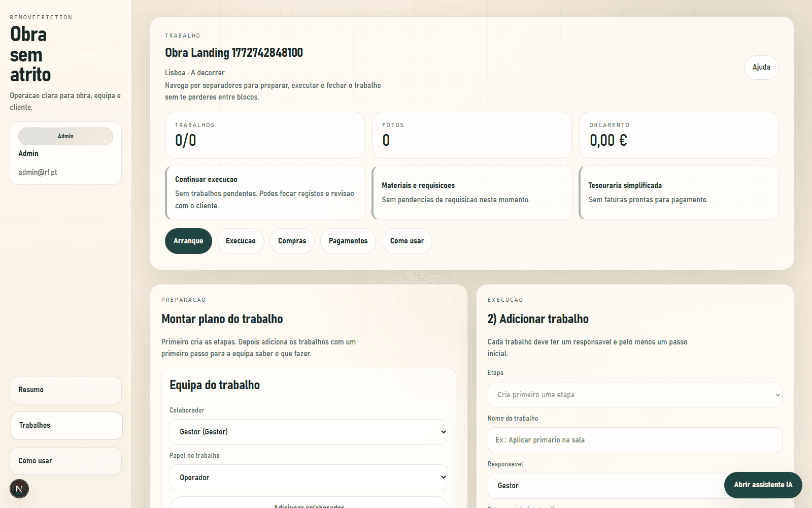Click the Admin badge in the sidebar
Screen dimensions: 812x508
[65, 136]
